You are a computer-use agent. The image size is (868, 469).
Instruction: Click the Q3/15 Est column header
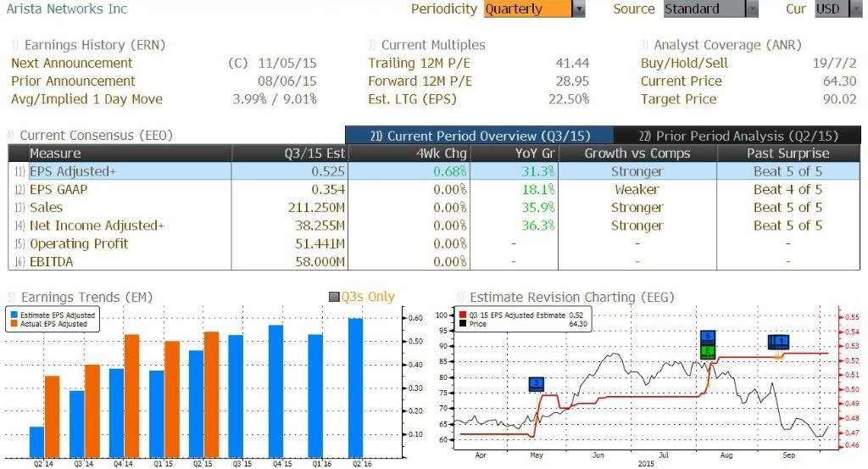(x=290, y=154)
